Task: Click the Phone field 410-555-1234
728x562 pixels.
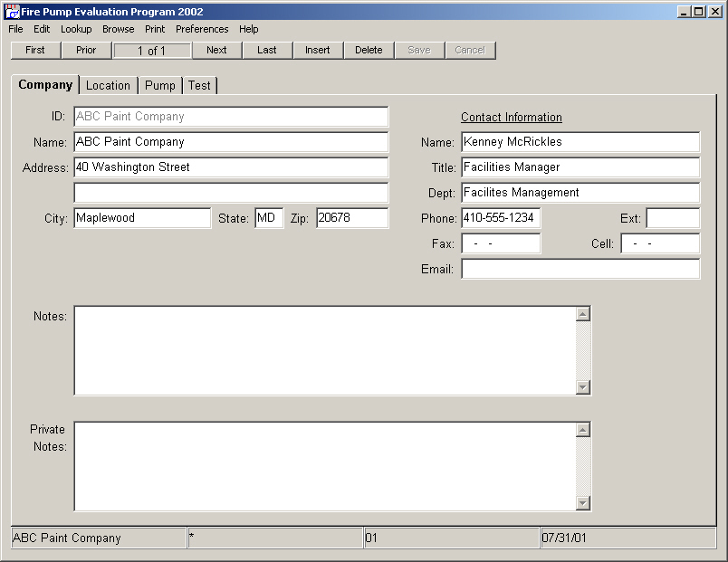Action: click(x=501, y=218)
